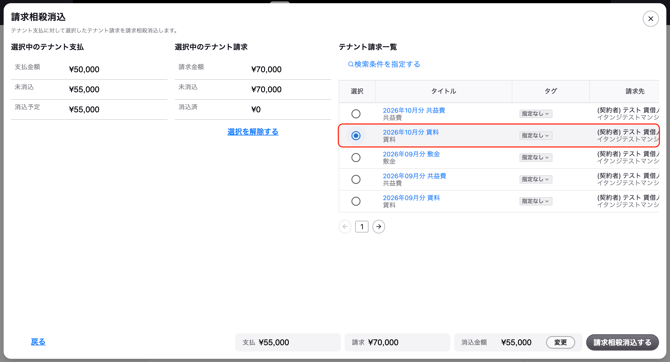This screenshot has width=670, height=362.
Task: Click the 変更 button
Action: [560, 342]
